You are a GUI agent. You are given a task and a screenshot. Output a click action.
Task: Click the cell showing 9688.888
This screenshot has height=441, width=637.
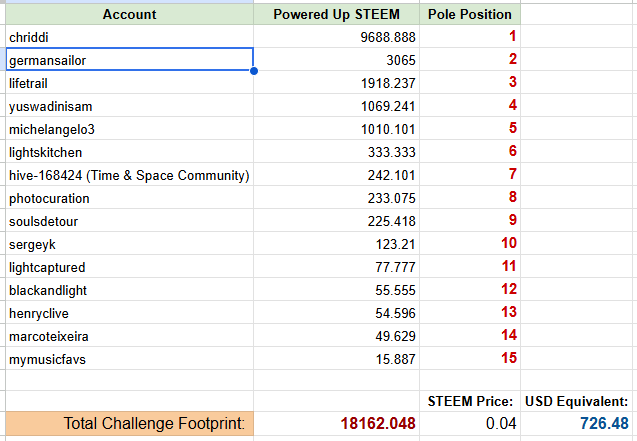(x=336, y=37)
